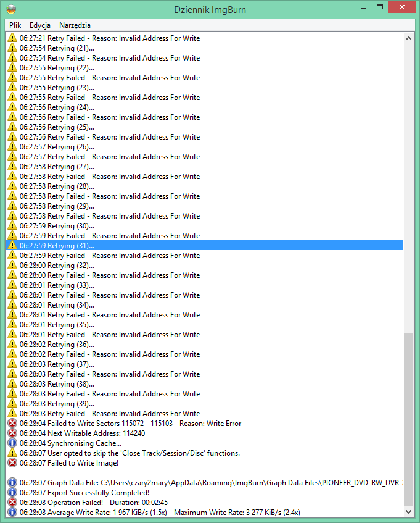Click the error icon beside Failed to Write Image
420x523 pixels.
point(12,463)
